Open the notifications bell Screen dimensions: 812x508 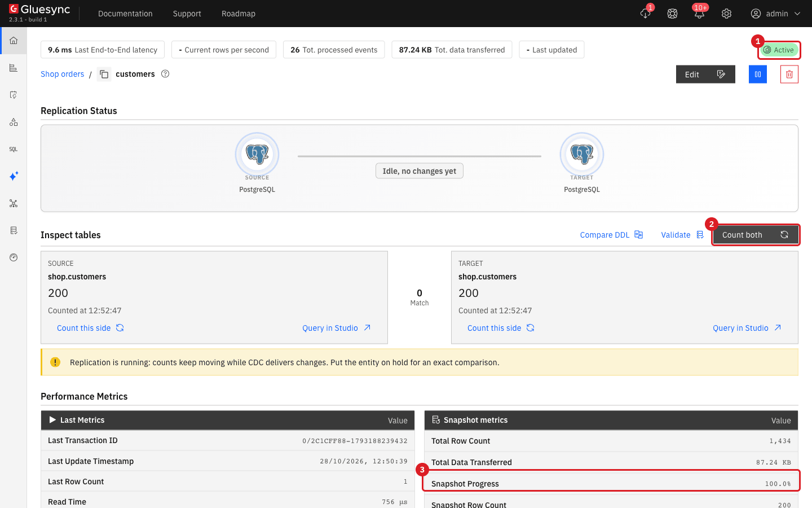click(x=699, y=14)
